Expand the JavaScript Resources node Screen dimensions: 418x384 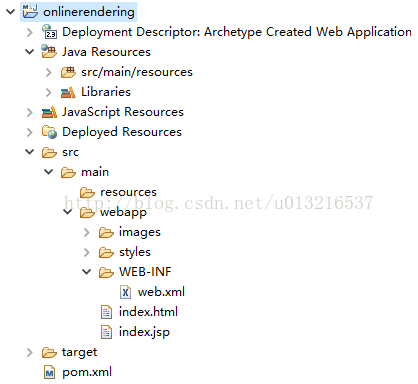coord(30,112)
